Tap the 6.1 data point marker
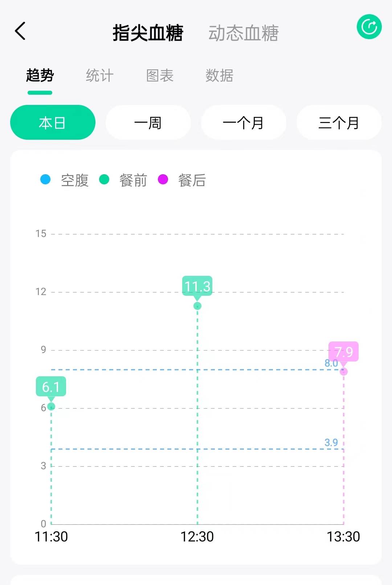Image resolution: width=392 pixels, height=585 pixels. coord(51,406)
